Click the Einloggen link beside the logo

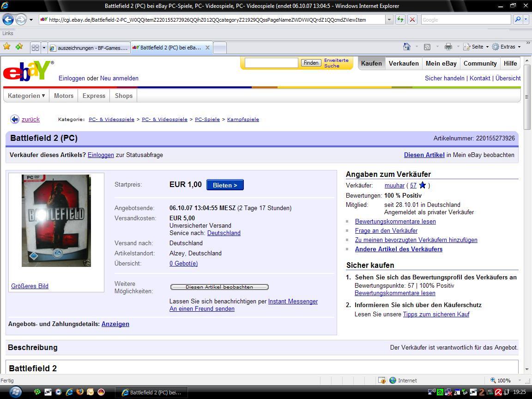72,79
